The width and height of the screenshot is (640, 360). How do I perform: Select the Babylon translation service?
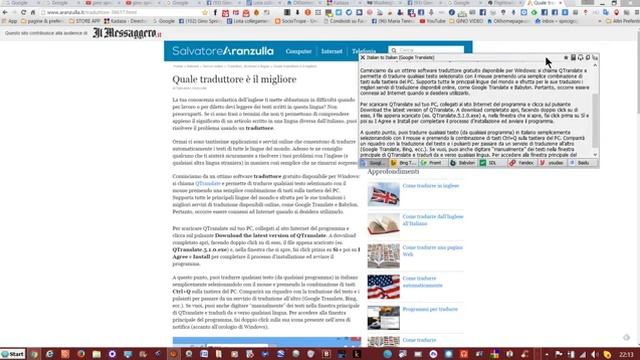[462, 163]
